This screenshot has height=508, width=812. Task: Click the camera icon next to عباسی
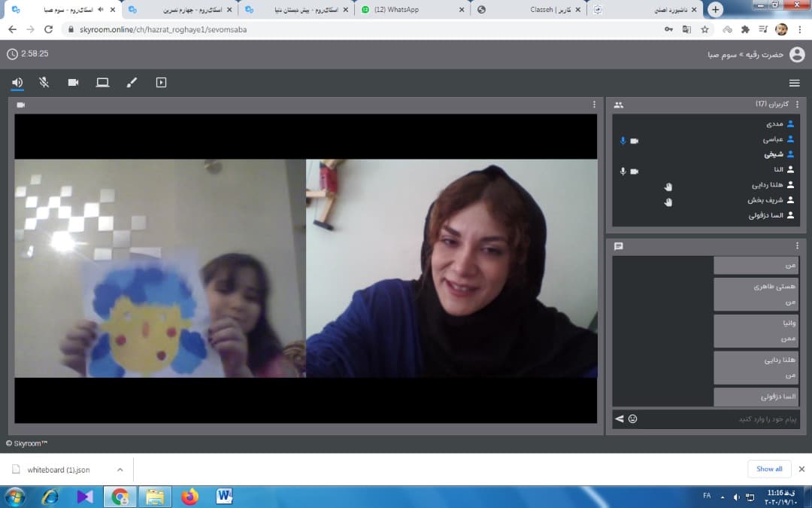click(x=634, y=141)
